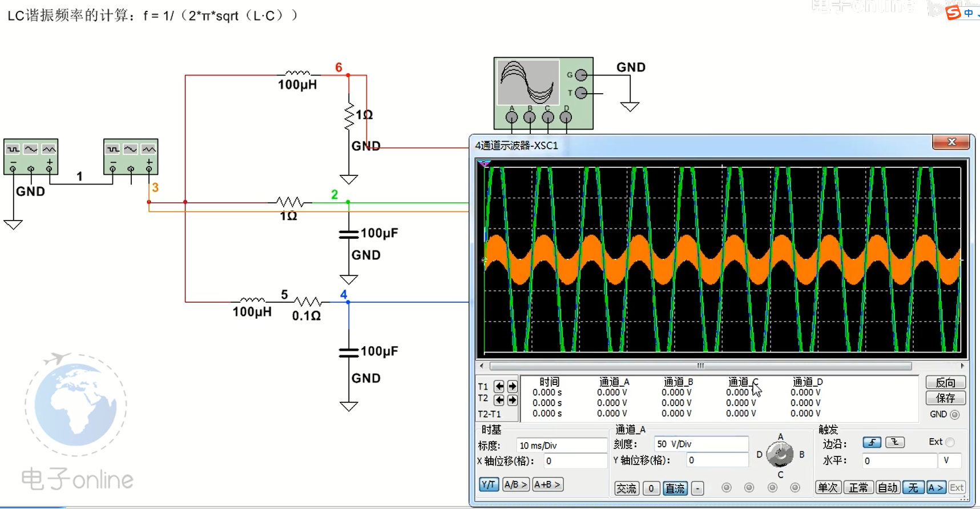Click the scrollbar left arrow under waveform
This screenshot has width=980, height=509.
(482, 366)
